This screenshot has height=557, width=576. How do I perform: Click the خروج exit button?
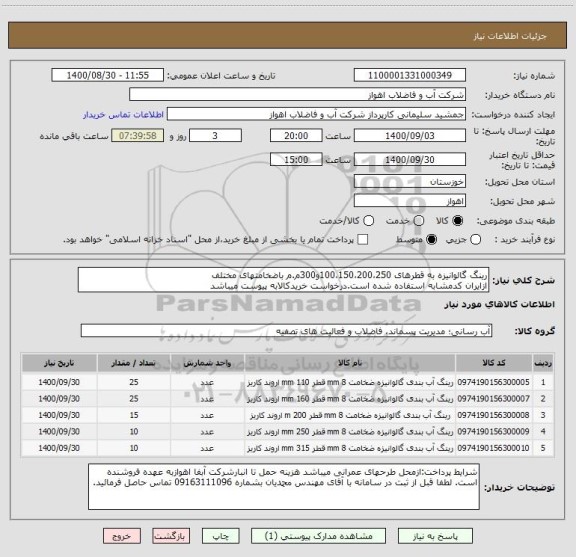[x=122, y=536]
